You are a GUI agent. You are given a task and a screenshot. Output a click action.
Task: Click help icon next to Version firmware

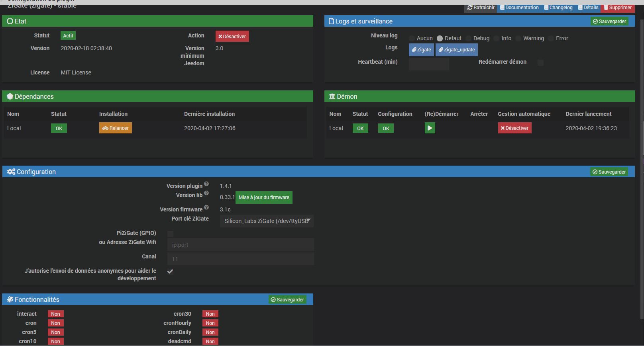coord(206,207)
